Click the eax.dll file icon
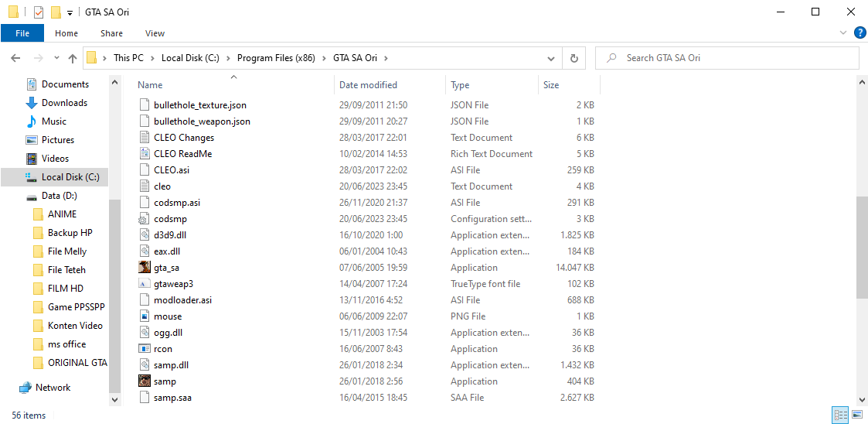868x424 pixels. coord(144,251)
